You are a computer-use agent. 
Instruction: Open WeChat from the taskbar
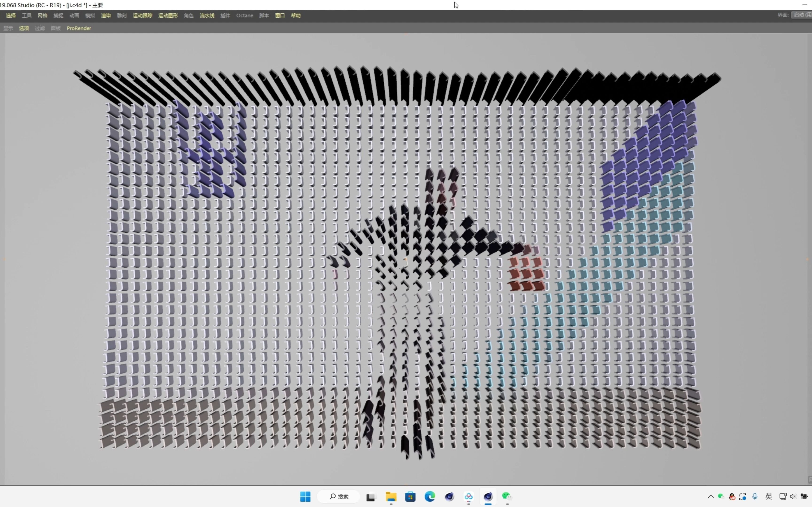tap(507, 496)
